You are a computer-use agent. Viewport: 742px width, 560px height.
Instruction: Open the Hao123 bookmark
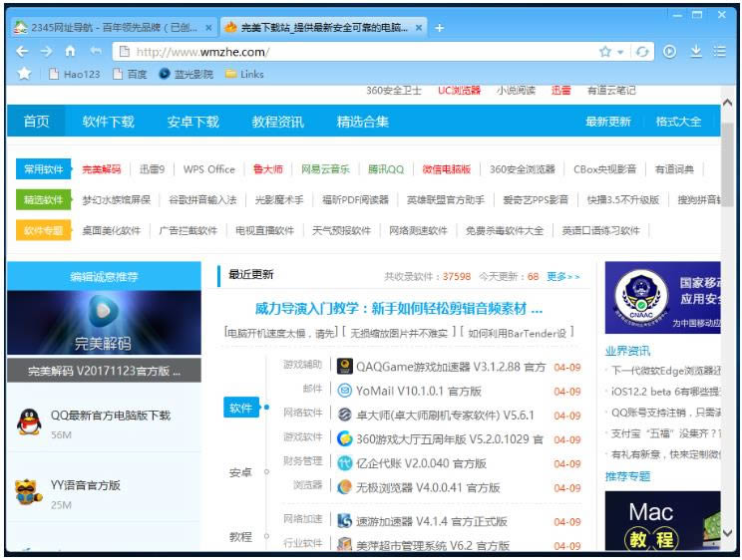[75, 75]
